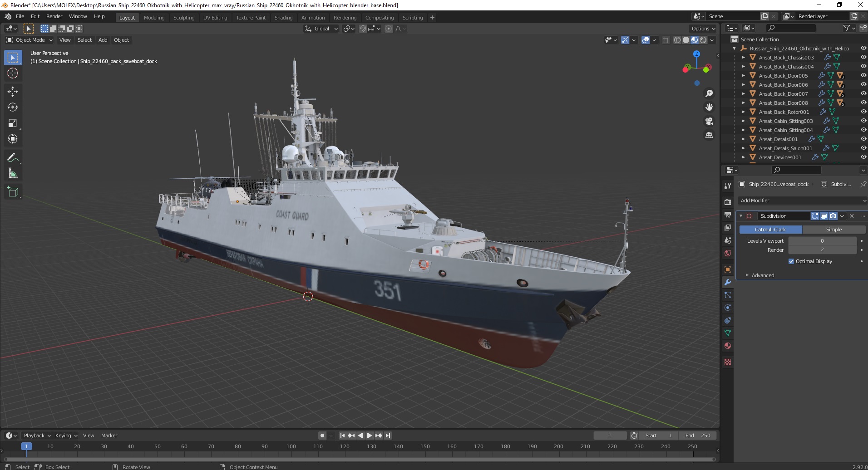Select the Rotate tool

tap(13, 108)
